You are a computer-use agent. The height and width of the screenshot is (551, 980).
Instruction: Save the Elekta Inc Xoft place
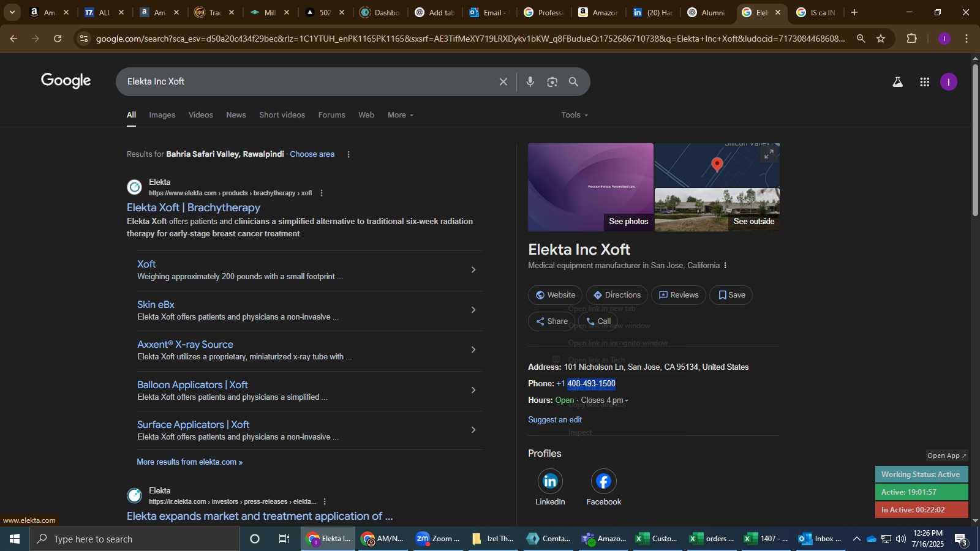(731, 295)
